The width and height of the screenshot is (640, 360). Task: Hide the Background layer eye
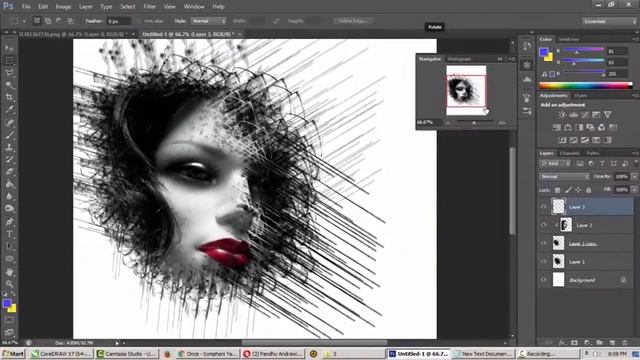pos(543,280)
